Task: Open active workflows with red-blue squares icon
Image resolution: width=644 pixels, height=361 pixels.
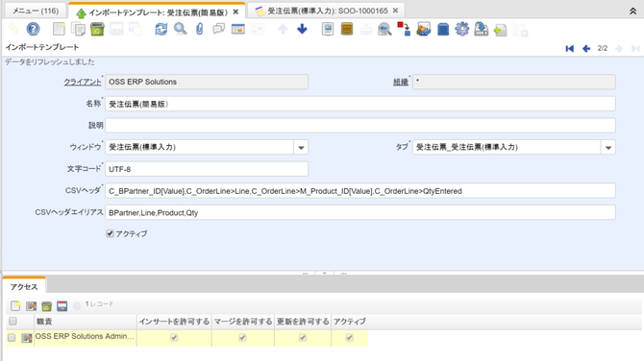Action: [x=404, y=29]
